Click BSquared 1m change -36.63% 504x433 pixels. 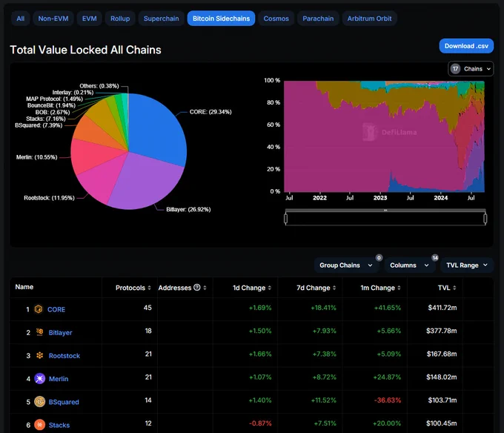tap(388, 400)
